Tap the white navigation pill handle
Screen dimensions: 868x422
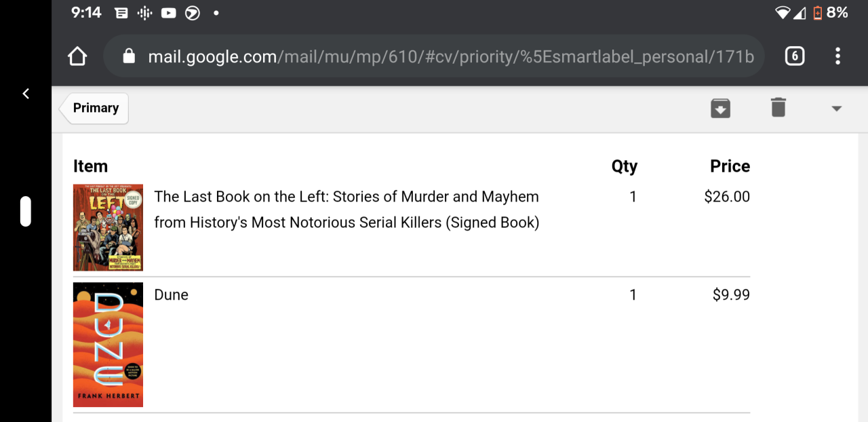(26, 211)
